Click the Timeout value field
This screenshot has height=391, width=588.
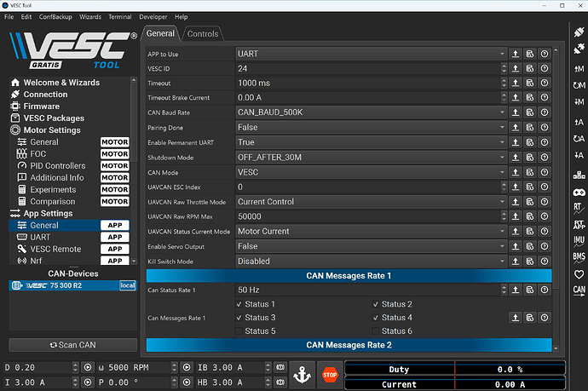tap(371, 83)
